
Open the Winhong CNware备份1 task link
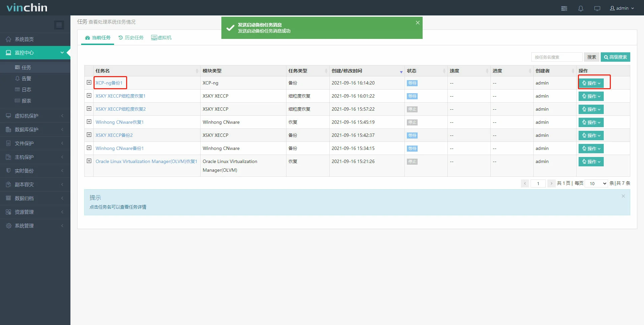point(119,148)
